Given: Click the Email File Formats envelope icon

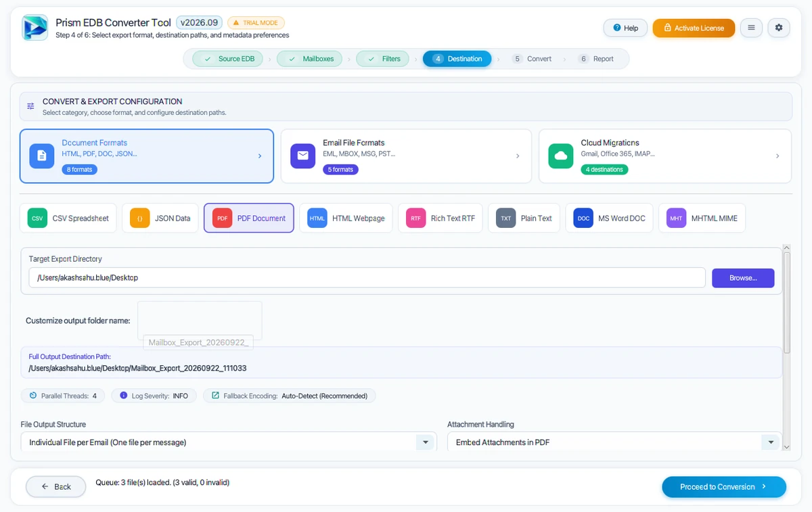Looking at the screenshot, I should click(302, 156).
